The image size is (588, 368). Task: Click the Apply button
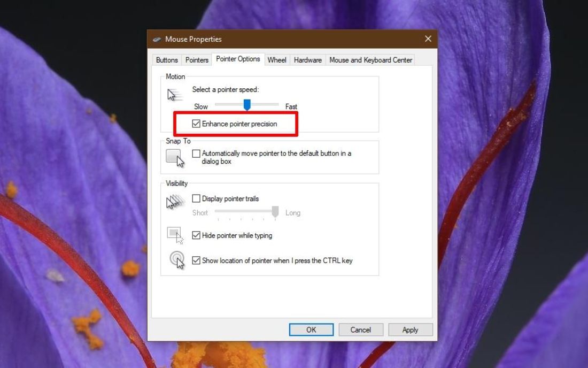(x=410, y=329)
